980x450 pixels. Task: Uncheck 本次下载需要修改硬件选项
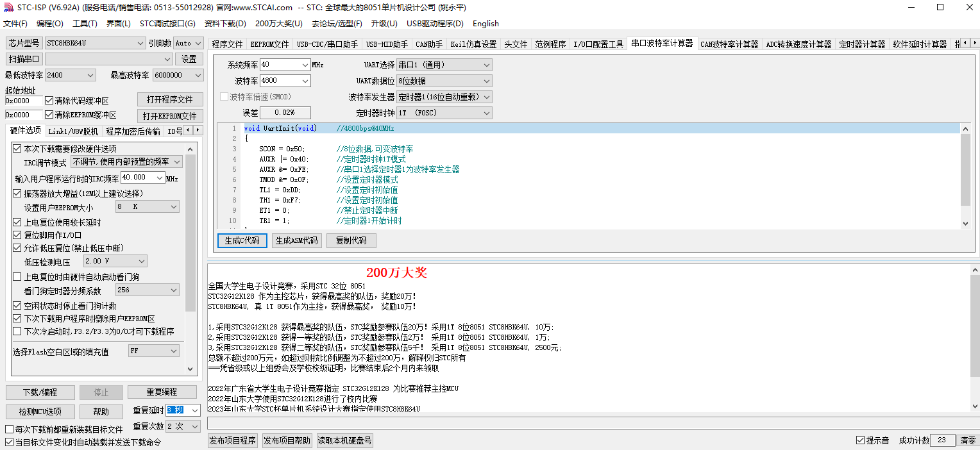click(17, 149)
